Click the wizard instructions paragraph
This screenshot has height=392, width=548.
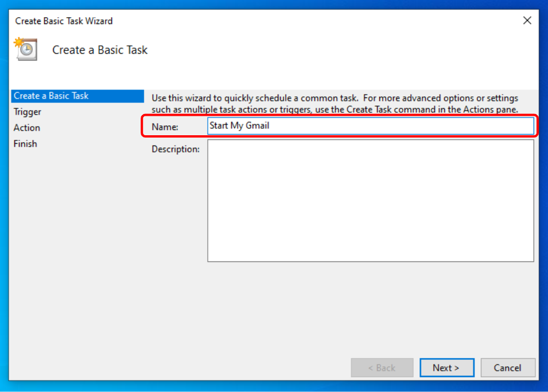pos(335,104)
